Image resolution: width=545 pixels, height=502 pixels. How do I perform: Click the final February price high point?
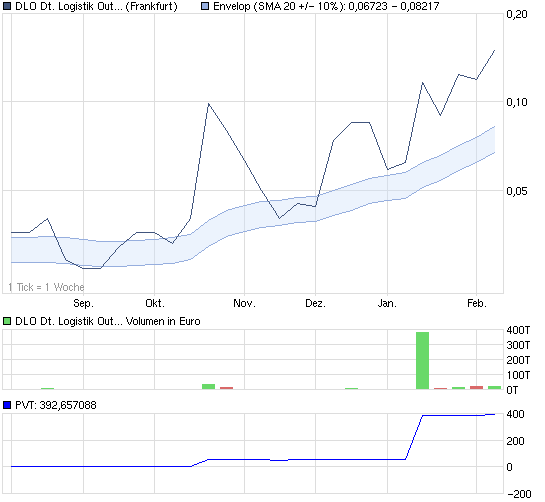coord(494,51)
